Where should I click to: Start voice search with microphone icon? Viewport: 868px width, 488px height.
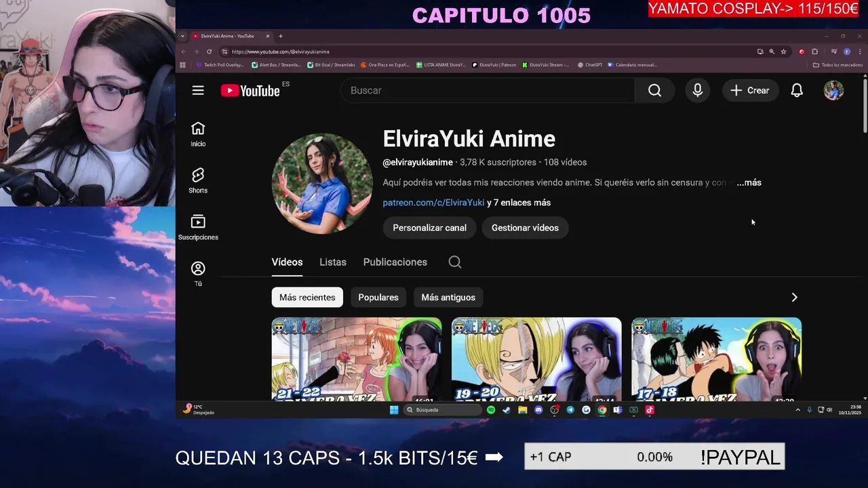[698, 90]
